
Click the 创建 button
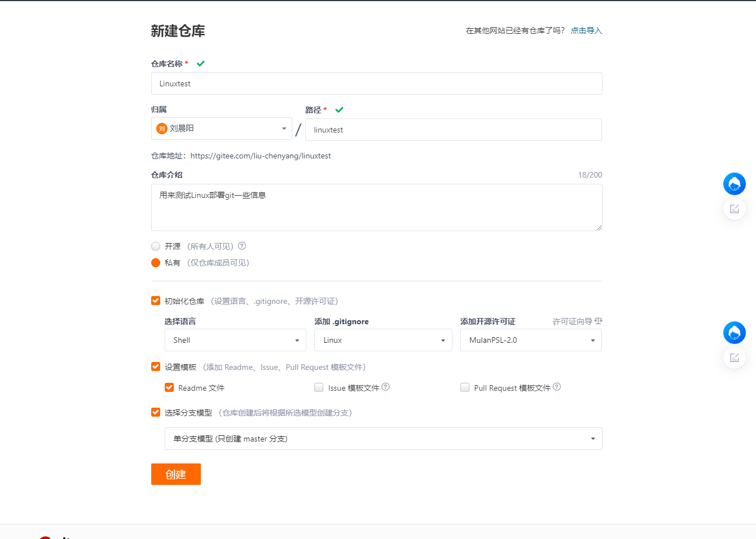(x=176, y=474)
